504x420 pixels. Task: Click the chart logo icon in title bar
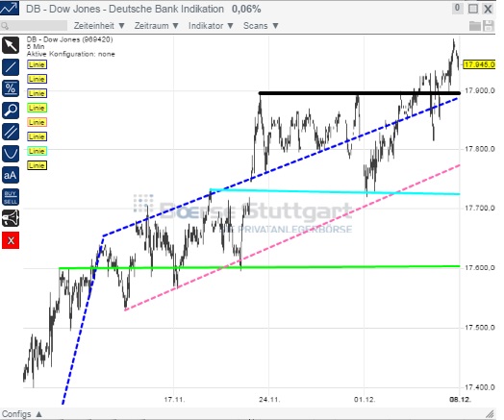tap(10, 8)
